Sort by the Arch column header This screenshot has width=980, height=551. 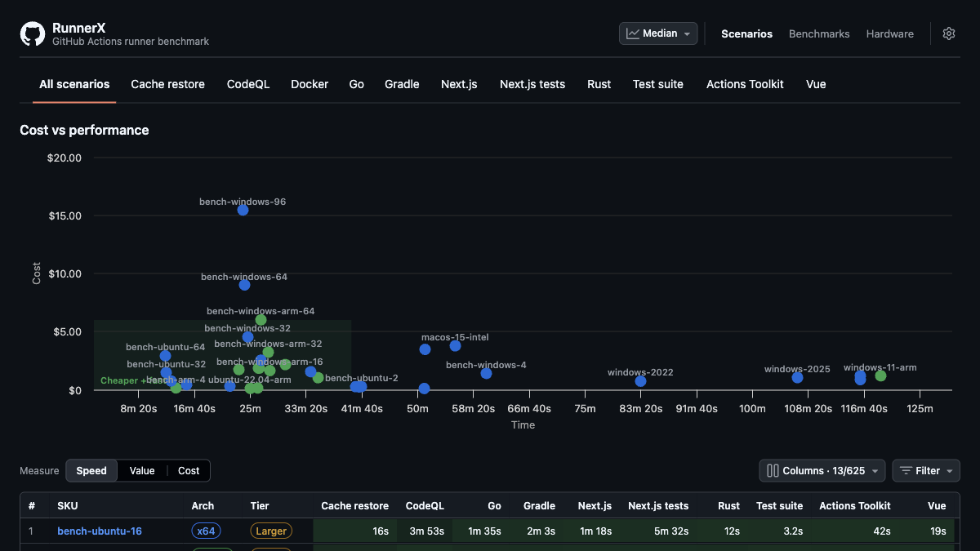[203, 506]
